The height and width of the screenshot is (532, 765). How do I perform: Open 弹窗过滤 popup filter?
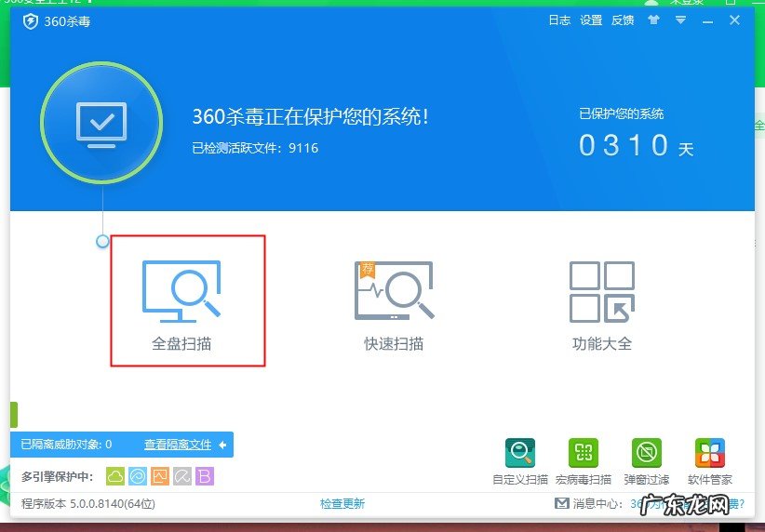pyautogui.click(x=647, y=461)
